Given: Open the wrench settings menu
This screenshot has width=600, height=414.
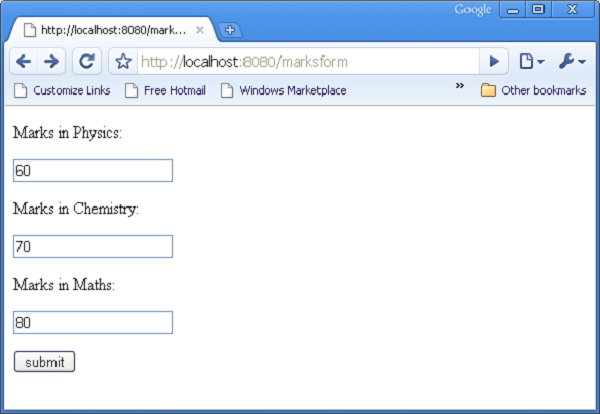Looking at the screenshot, I should (572, 62).
